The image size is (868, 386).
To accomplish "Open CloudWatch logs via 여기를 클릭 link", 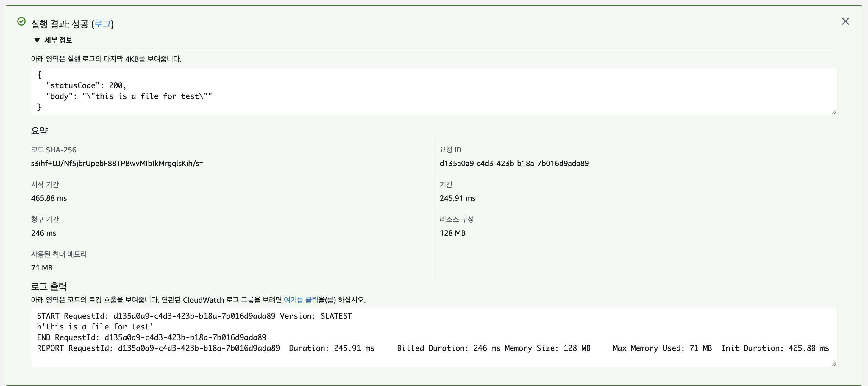I will [x=301, y=300].
